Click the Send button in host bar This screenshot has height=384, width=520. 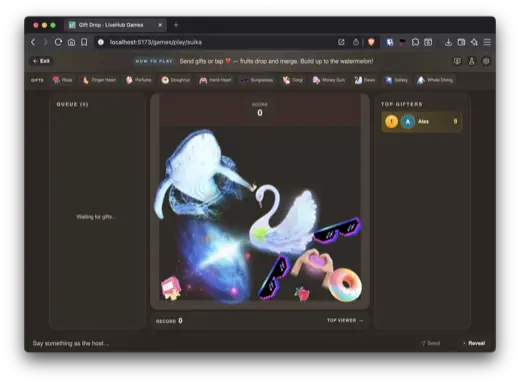(430, 343)
